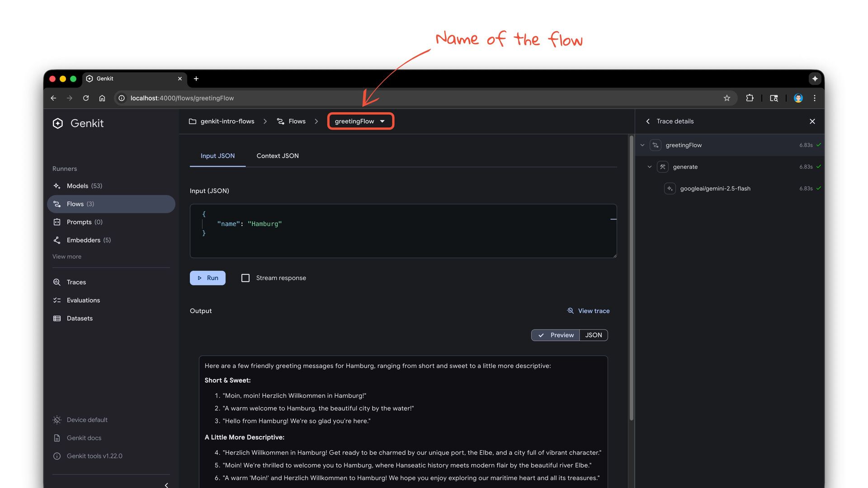Open the Datasets page
The height and width of the screenshot is (488, 868).
(80, 318)
